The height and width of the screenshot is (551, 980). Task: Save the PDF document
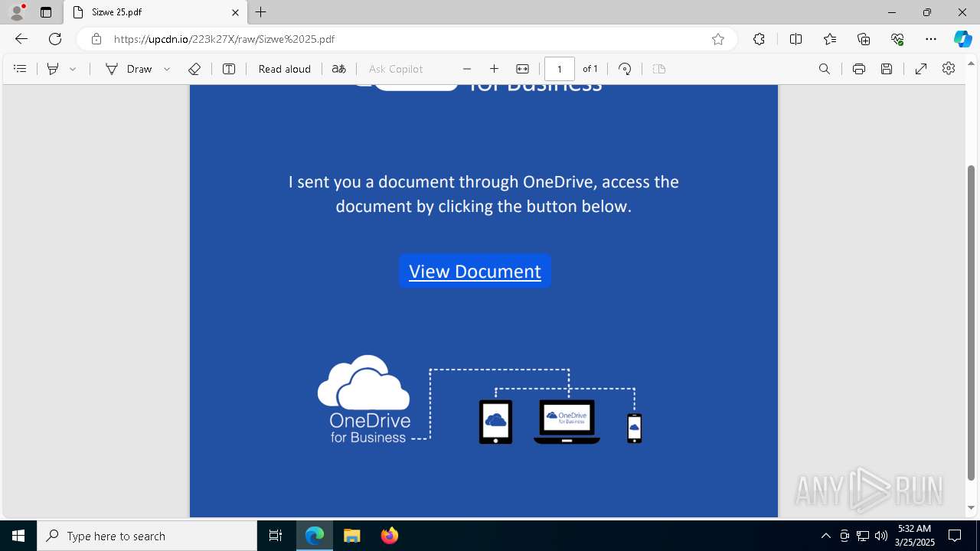[887, 69]
